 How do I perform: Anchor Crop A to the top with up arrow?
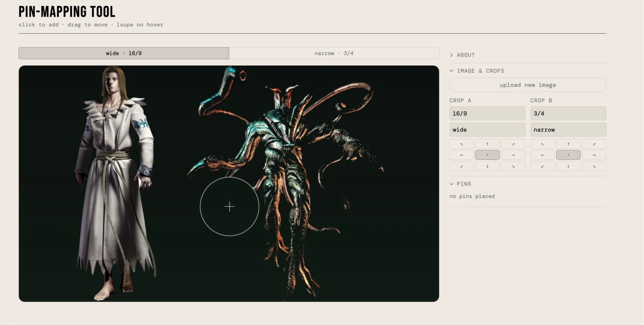488,144
